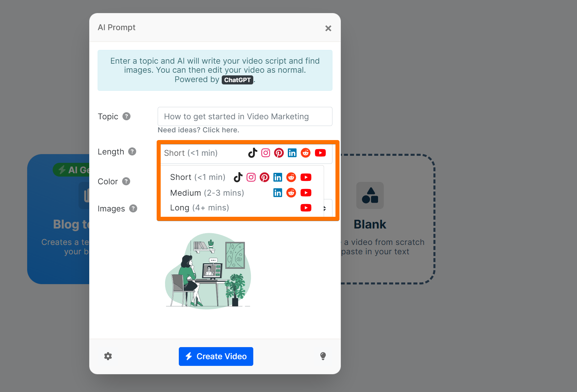Click YouTube icon in Medium list option
Viewport: 577px width, 392px height.
(x=306, y=193)
